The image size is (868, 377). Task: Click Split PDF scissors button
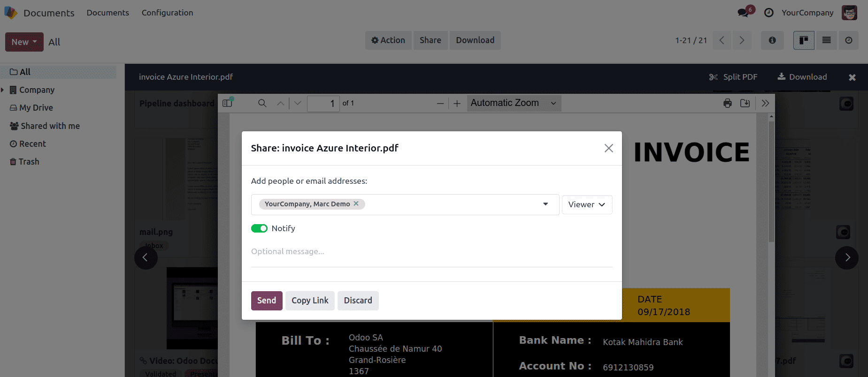(x=733, y=77)
